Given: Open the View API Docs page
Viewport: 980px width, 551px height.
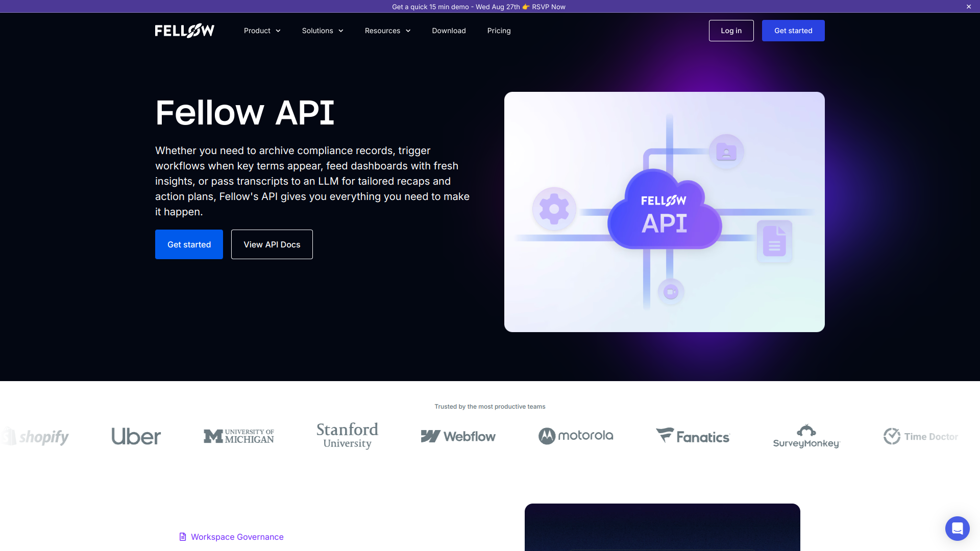Looking at the screenshot, I should point(272,244).
